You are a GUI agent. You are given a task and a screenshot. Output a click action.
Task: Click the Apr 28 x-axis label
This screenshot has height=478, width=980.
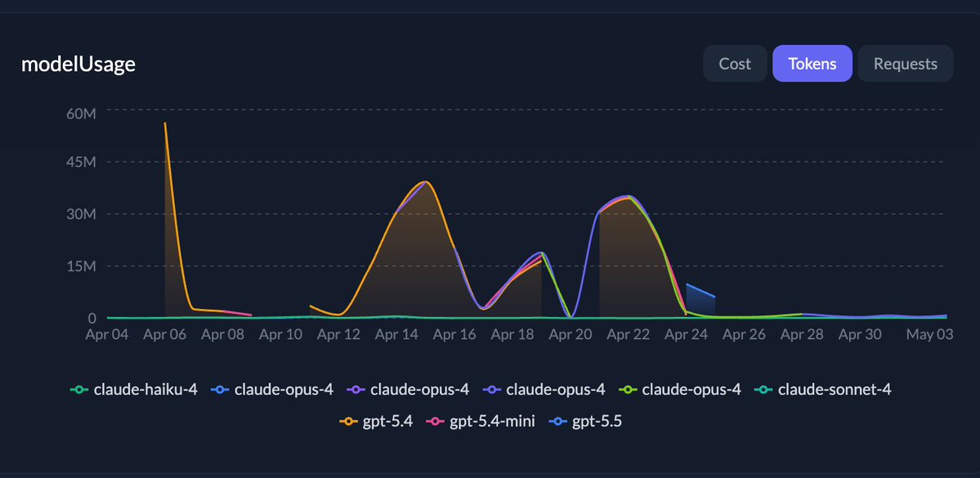pyautogui.click(x=802, y=335)
